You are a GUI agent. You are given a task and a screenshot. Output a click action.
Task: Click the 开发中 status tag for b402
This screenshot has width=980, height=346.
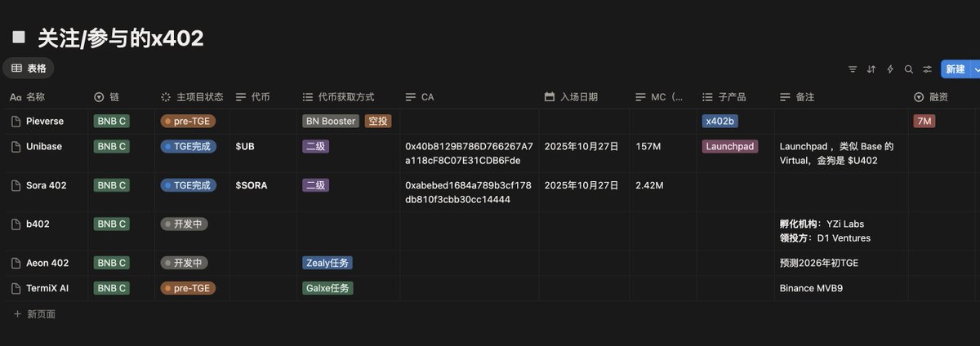[x=184, y=224]
